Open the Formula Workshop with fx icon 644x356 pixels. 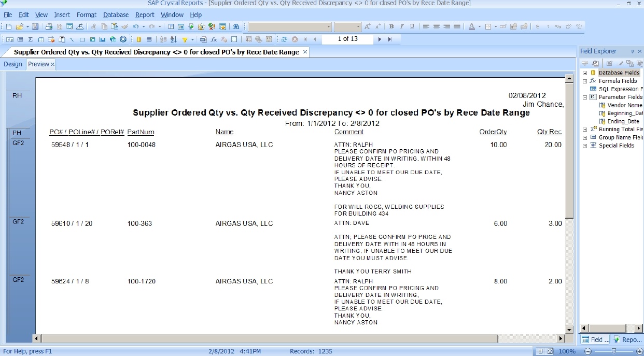(x=214, y=38)
